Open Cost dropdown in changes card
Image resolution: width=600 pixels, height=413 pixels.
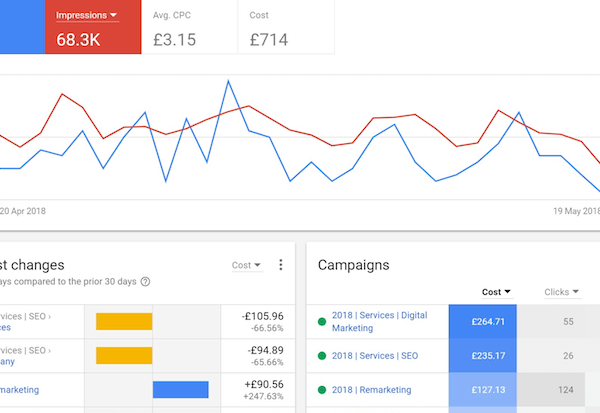click(x=247, y=265)
